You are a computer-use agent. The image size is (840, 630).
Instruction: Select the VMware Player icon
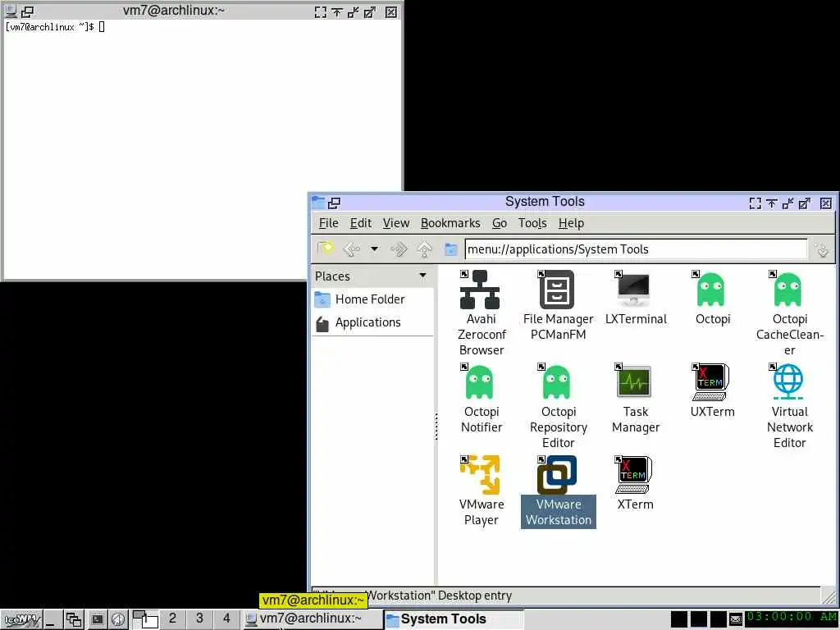pyautogui.click(x=481, y=475)
